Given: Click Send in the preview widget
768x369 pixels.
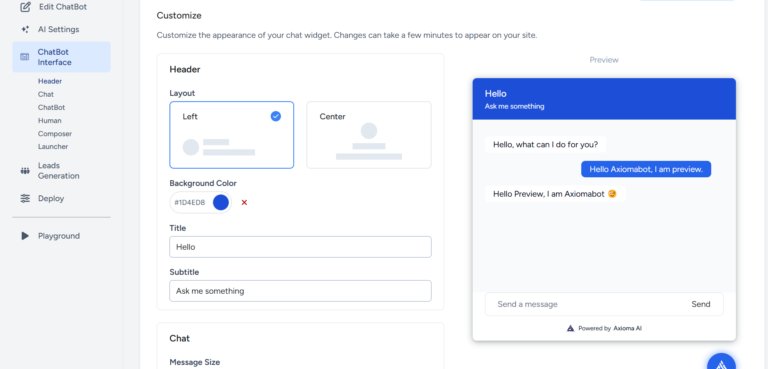Looking at the screenshot, I should pyautogui.click(x=700, y=304).
